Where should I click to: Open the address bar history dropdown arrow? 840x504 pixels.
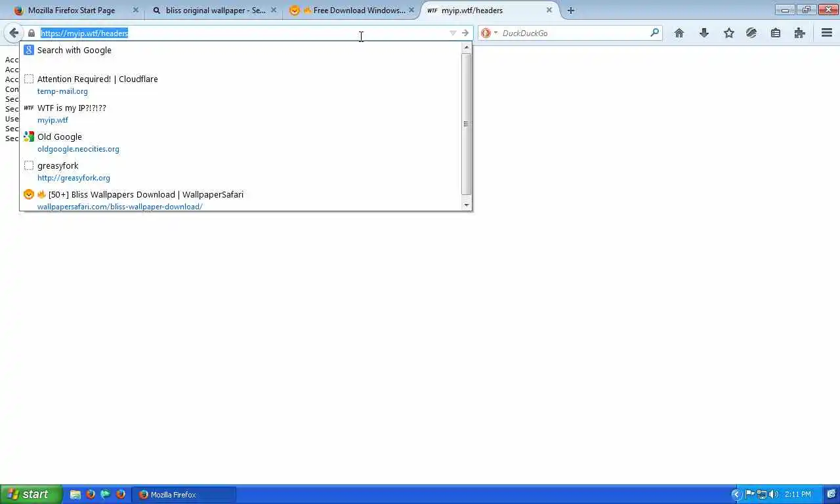(x=452, y=33)
